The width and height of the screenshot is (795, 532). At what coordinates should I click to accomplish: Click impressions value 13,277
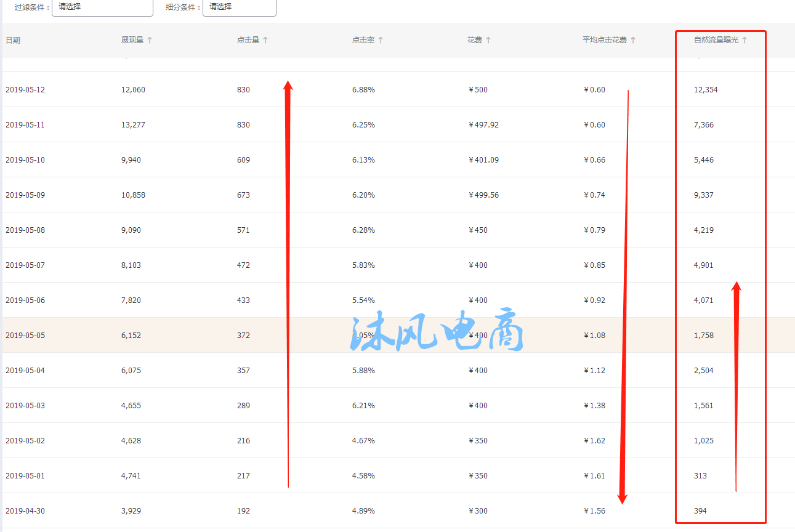click(133, 125)
